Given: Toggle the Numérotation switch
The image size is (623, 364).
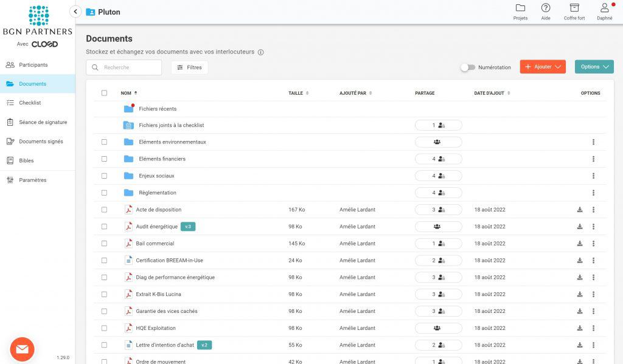Looking at the screenshot, I should 468,67.
